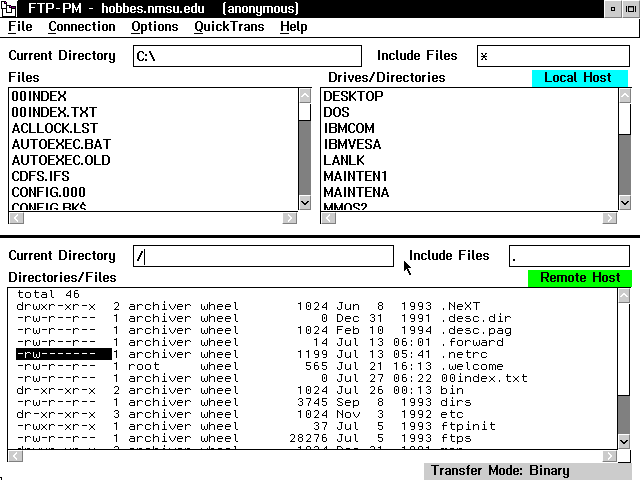Select 00index.txt in remote list
This screenshot has width=640, height=480.
(312, 378)
